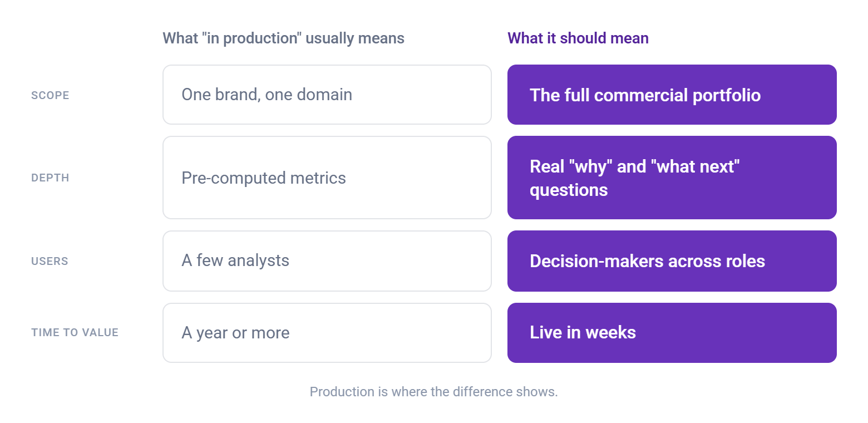Image resolution: width=868 pixels, height=423 pixels.
Task: Click the "A few analysts" card
Action: tap(327, 261)
